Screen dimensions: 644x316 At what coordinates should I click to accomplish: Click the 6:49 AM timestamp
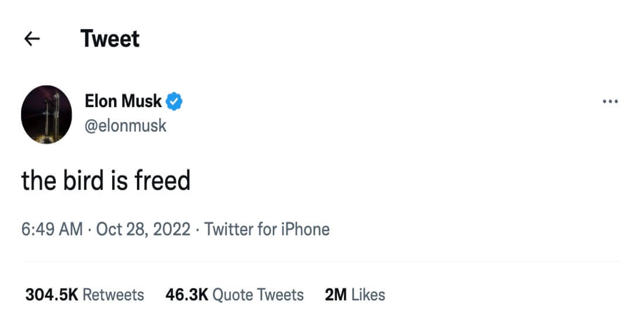tap(52, 229)
